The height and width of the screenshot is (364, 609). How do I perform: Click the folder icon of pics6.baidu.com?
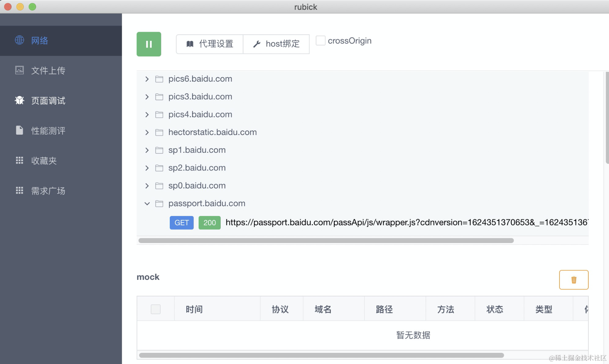[159, 79]
